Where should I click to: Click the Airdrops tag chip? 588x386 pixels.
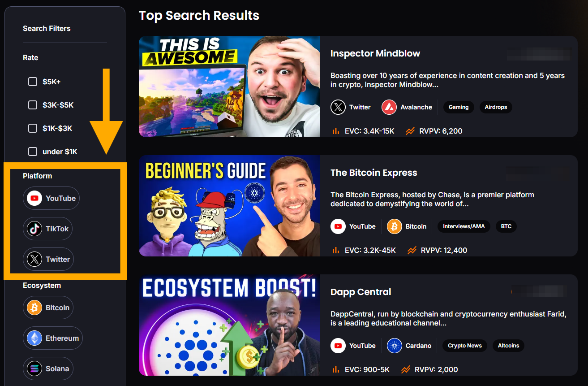point(496,107)
